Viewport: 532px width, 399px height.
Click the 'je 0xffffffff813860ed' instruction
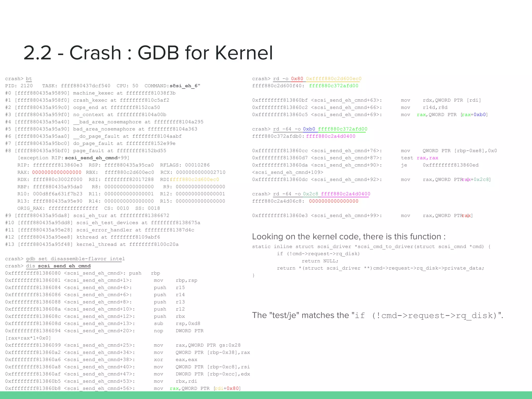tap(365, 165)
